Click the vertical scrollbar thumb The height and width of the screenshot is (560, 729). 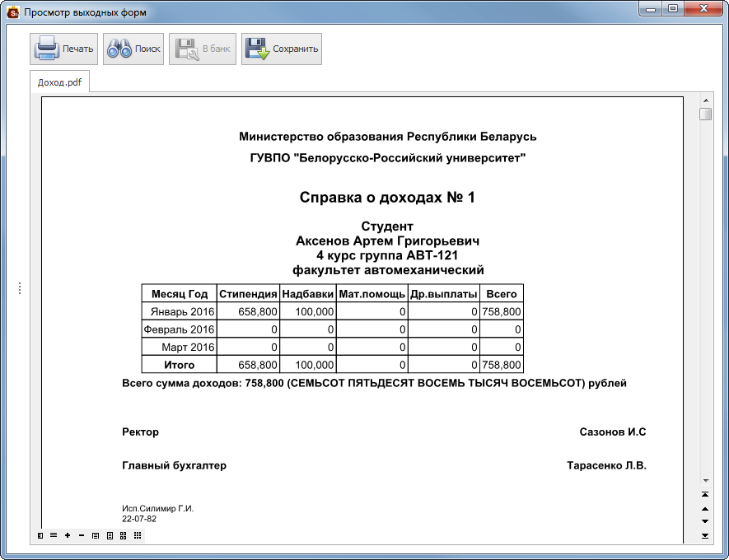(x=706, y=114)
